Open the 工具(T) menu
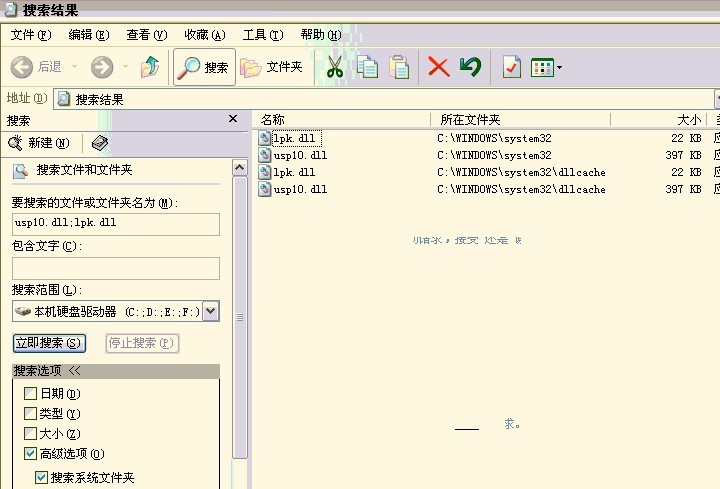The width and height of the screenshot is (720, 489). click(x=263, y=35)
